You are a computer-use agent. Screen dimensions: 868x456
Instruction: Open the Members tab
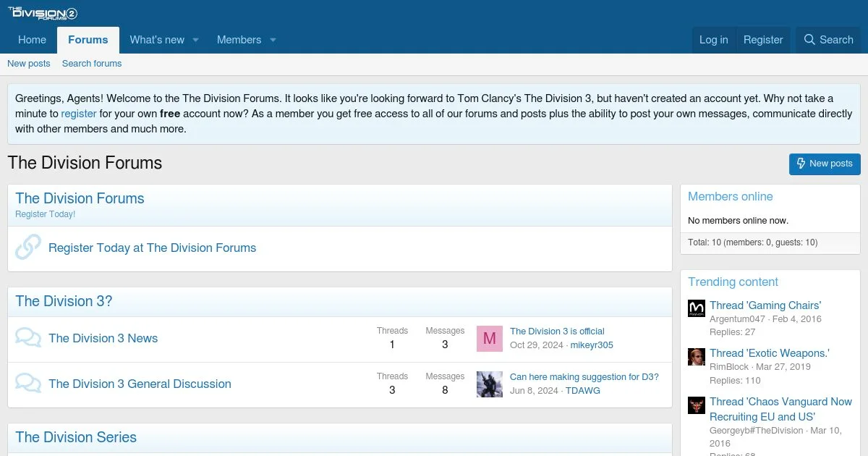pyautogui.click(x=239, y=40)
